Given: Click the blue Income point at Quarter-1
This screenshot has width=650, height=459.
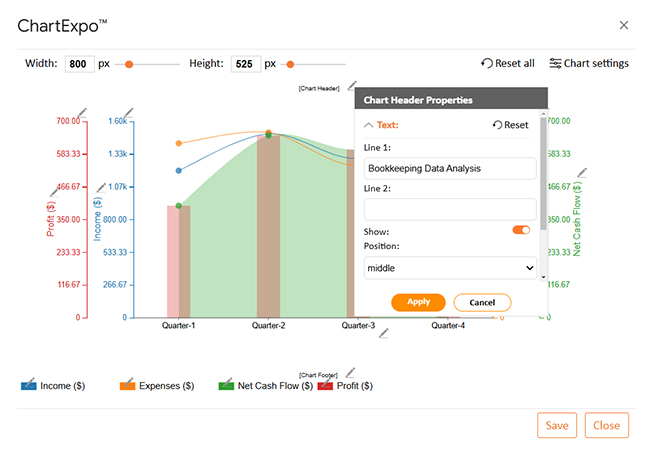Looking at the screenshot, I should click(179, 170).
